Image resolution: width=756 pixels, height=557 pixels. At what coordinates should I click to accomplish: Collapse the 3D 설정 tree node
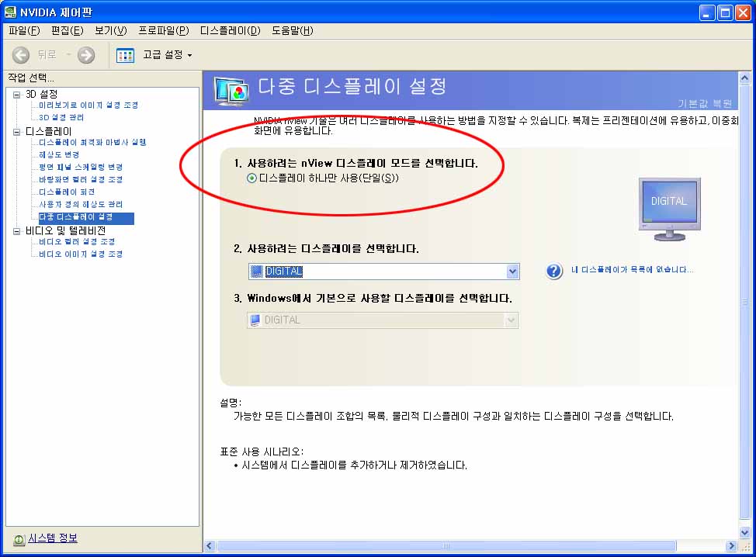(17, 95)
